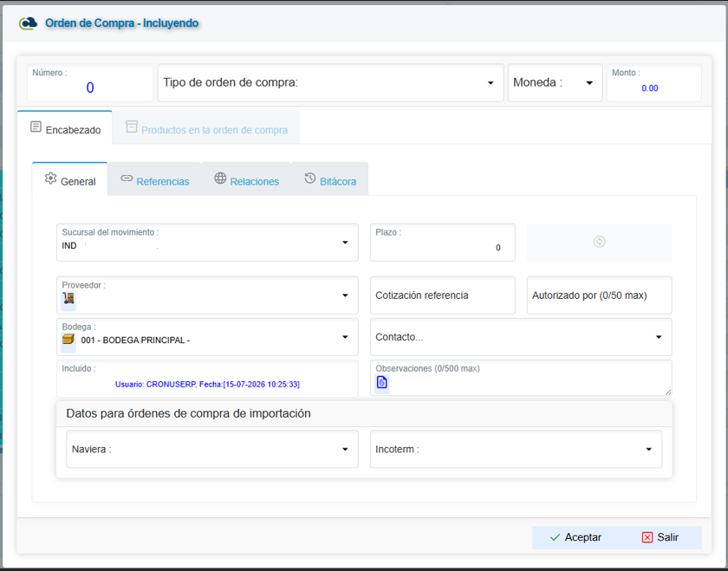Switch to Referencias tab
728x571 pixels.
pos(154,179)
